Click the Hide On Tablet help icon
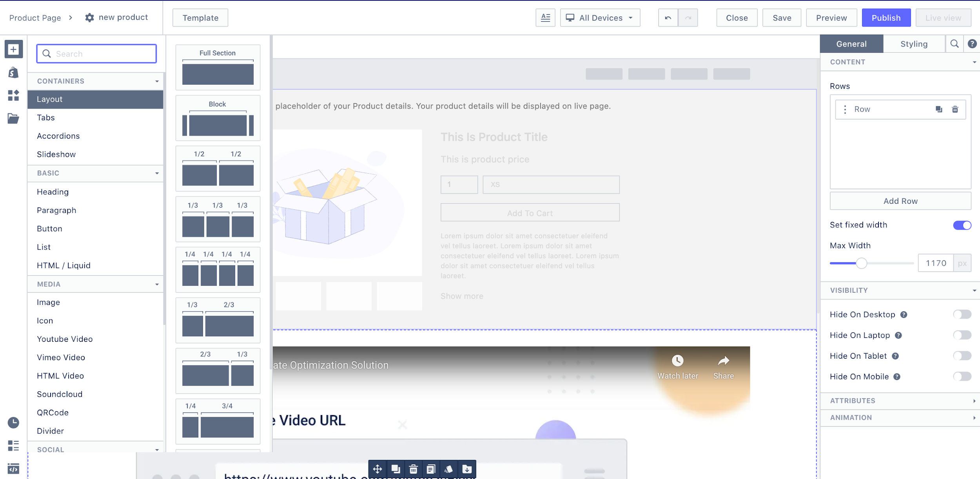Viewport: 980px width, 479px height. pos(895,356)
